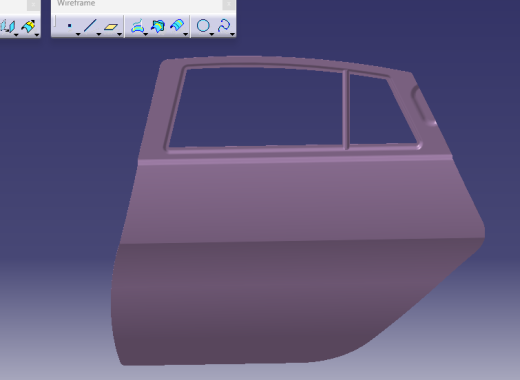Expand the Projection tool flyout arrow
520x380 pixels.
click(x=145, y=34)
